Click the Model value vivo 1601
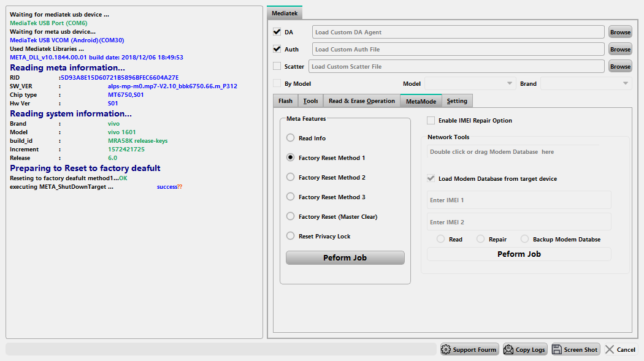This screenshot has width=644, height=361. pos(121,132)
